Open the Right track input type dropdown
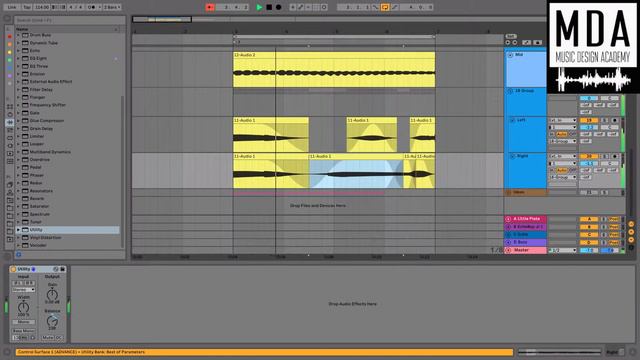The height and width of the screenshot is (360, 640). [563, 156]
